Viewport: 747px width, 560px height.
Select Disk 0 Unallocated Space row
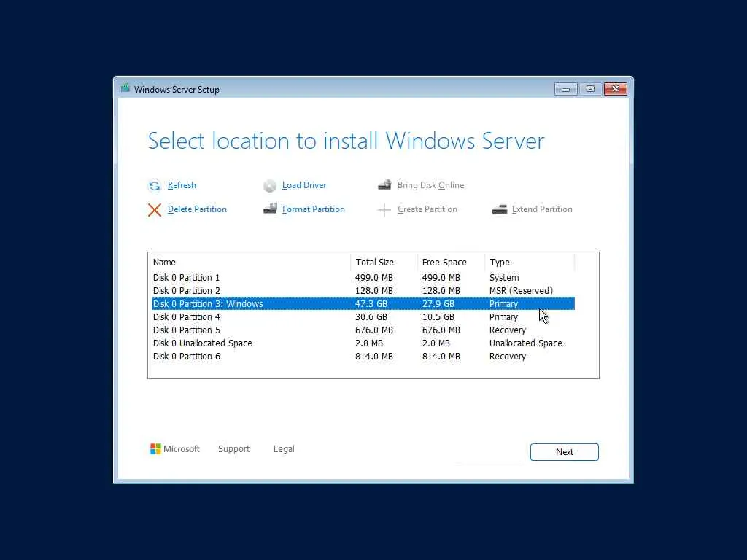click(363, 343)
